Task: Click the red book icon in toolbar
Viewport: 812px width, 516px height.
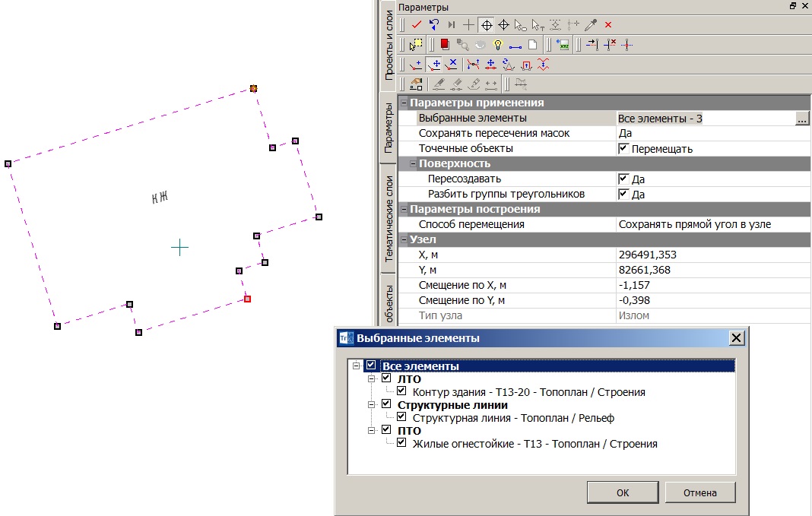Action: click(x=445, y=45)
